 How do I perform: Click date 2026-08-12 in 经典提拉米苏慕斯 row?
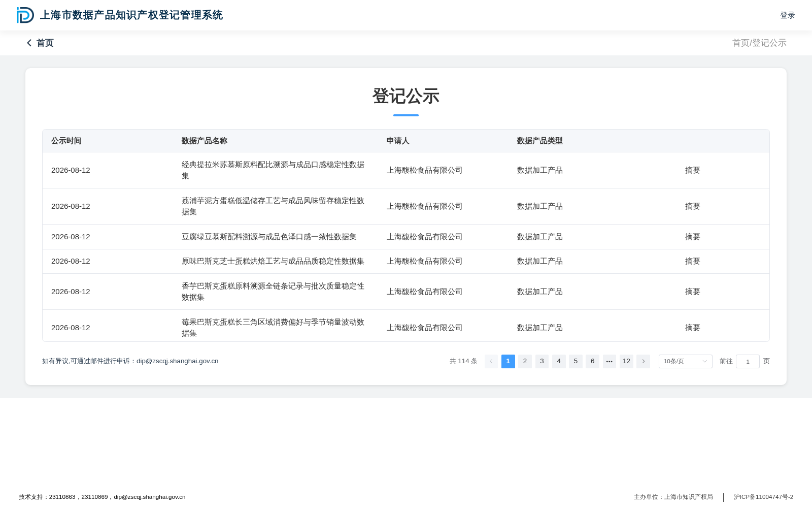click(71, 170)
